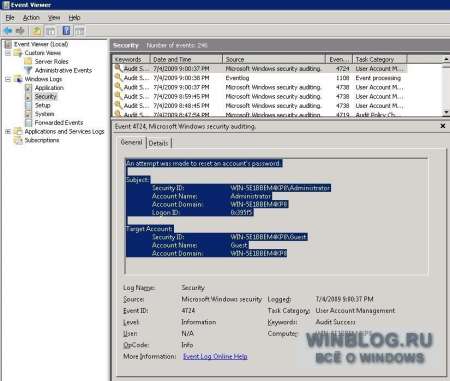Click the Subscriptions icon in tree
The image size is (450, 381).
click(18, 140)
